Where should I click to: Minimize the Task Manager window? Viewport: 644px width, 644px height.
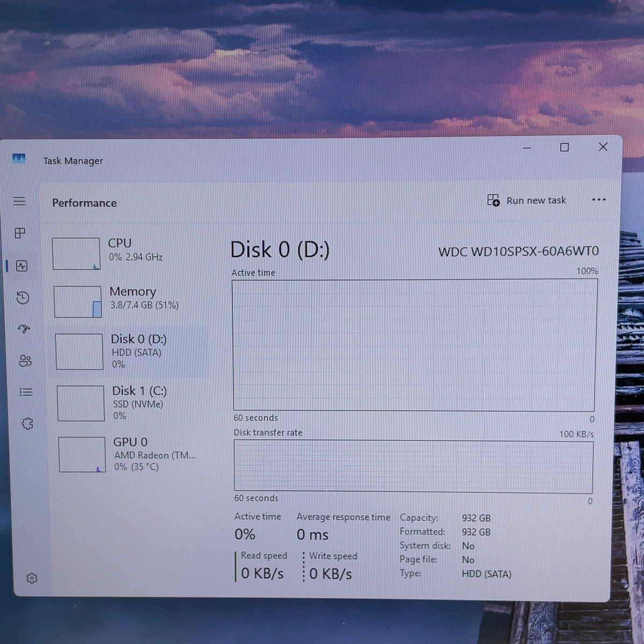click(527, 148)
